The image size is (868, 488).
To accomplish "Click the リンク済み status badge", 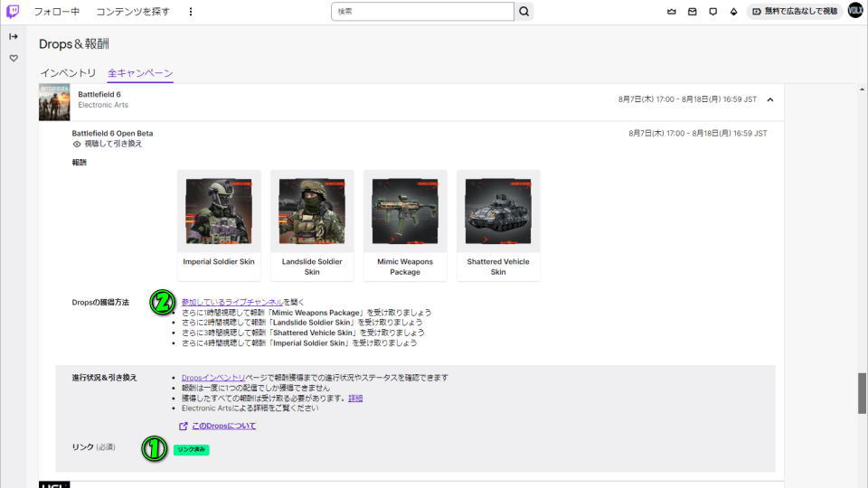I will (191, 450).
